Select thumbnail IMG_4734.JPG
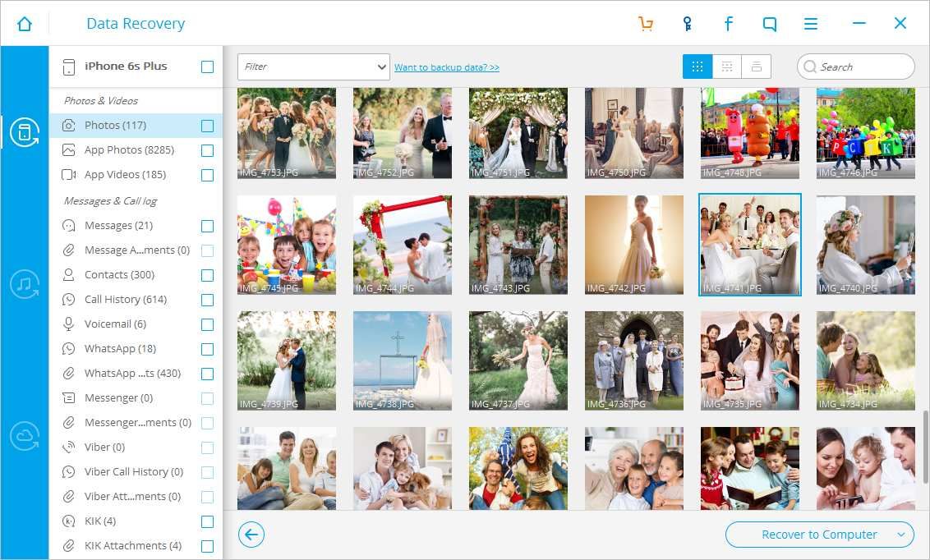930x560 pixels. coord(865,361)
